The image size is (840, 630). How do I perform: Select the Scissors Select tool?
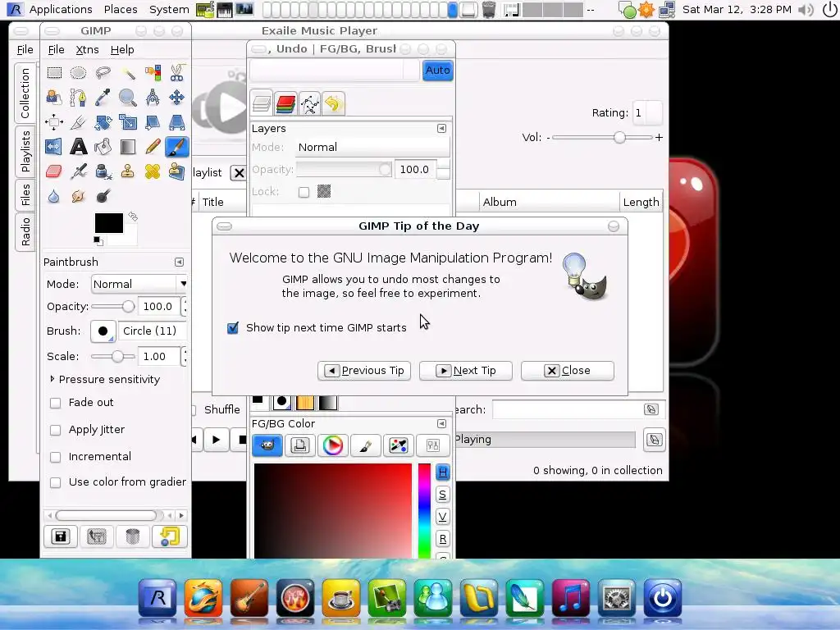click(x=177, y=72)
